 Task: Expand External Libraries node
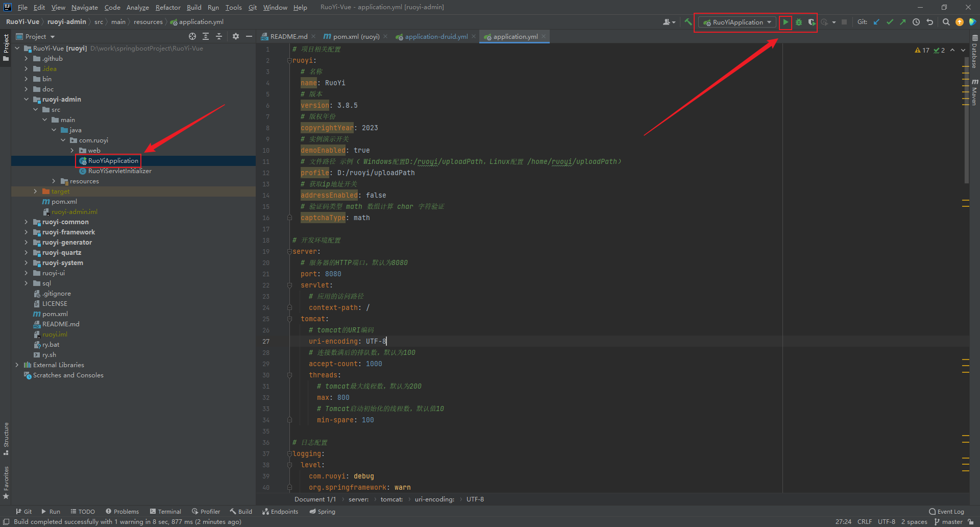coord(17,365)
